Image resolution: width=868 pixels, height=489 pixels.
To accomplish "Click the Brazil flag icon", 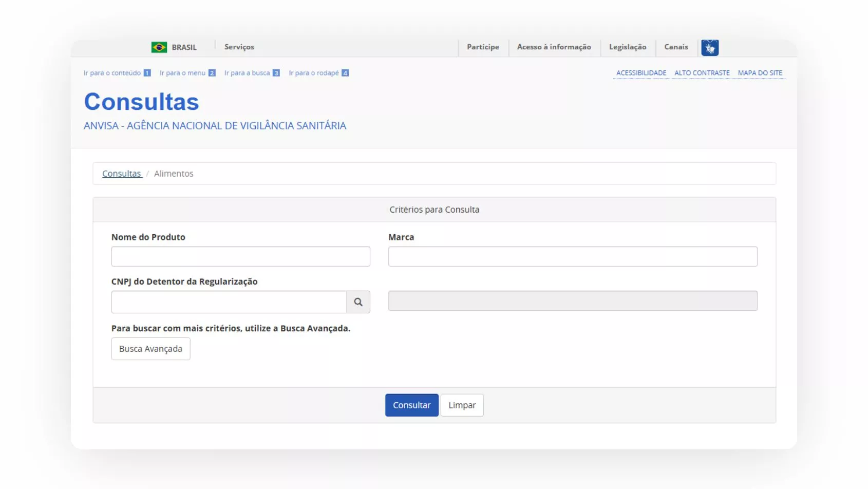I will [x=159, y=47].
